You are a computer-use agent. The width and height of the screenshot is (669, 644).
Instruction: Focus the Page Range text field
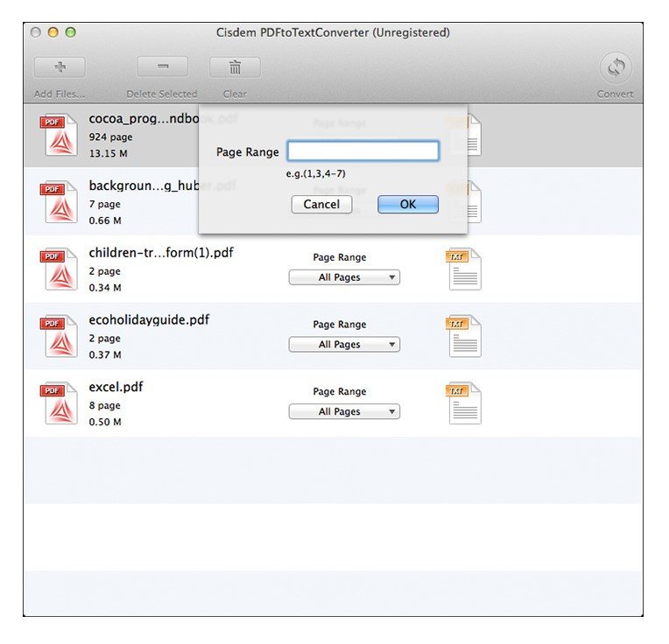click(363, 150)
